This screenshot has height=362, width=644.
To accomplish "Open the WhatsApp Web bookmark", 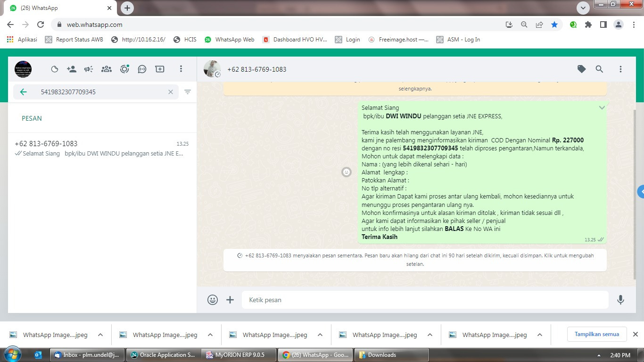I will click(230, 40).
